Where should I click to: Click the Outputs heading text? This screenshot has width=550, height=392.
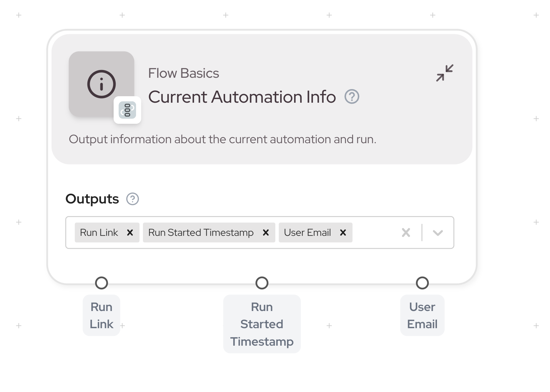pyautogui.click(x=92, y=199)
